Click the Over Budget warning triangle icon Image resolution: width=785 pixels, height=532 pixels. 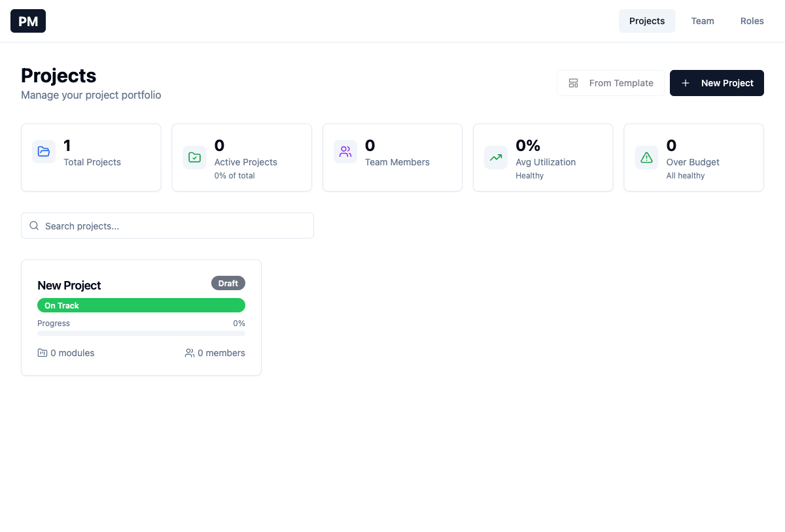click(646, 158)
